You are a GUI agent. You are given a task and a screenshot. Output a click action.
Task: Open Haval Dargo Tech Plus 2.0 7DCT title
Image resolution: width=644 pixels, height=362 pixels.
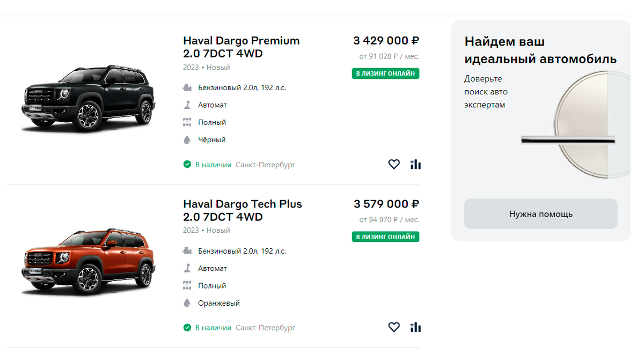[x=242, y=210]
